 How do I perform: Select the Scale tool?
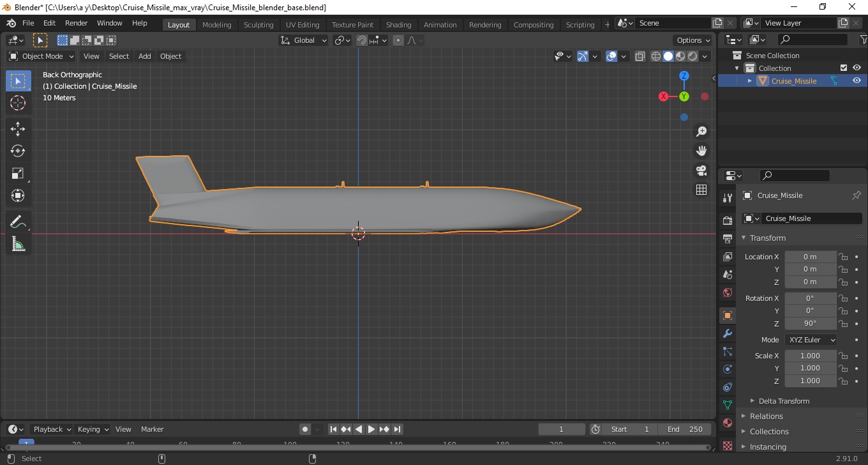(x=18, y=173)
